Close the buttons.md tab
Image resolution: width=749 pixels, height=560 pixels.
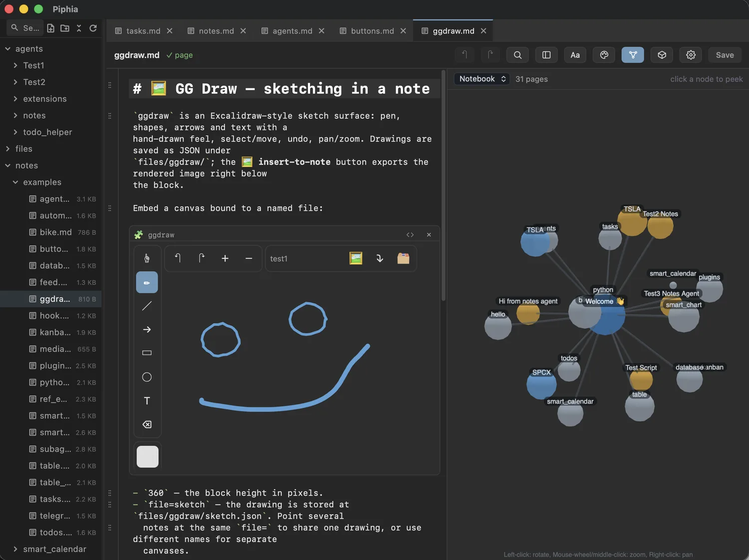(x=403, y=31)
